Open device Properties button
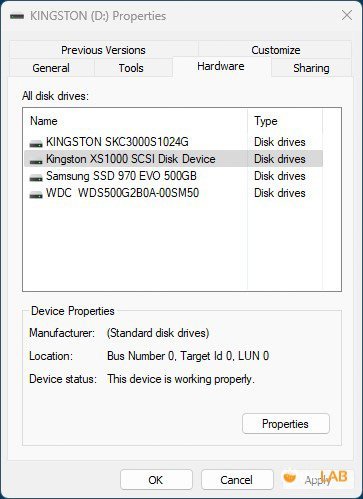 pos(286,424)
